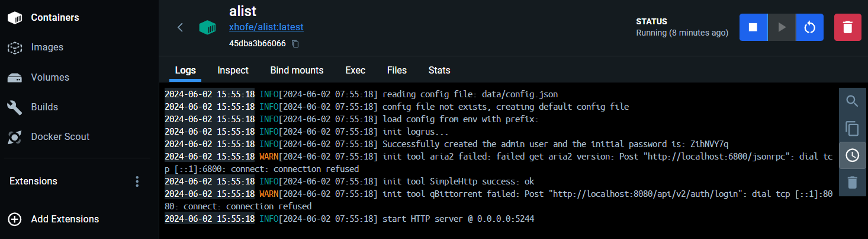Open the xhofe/alist:latest image link

click(x=266, y=27)
